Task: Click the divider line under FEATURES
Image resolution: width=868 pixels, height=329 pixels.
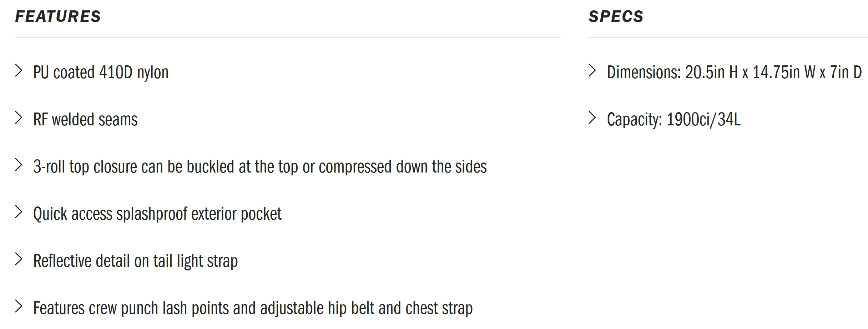Action: (x=288, y=37)
